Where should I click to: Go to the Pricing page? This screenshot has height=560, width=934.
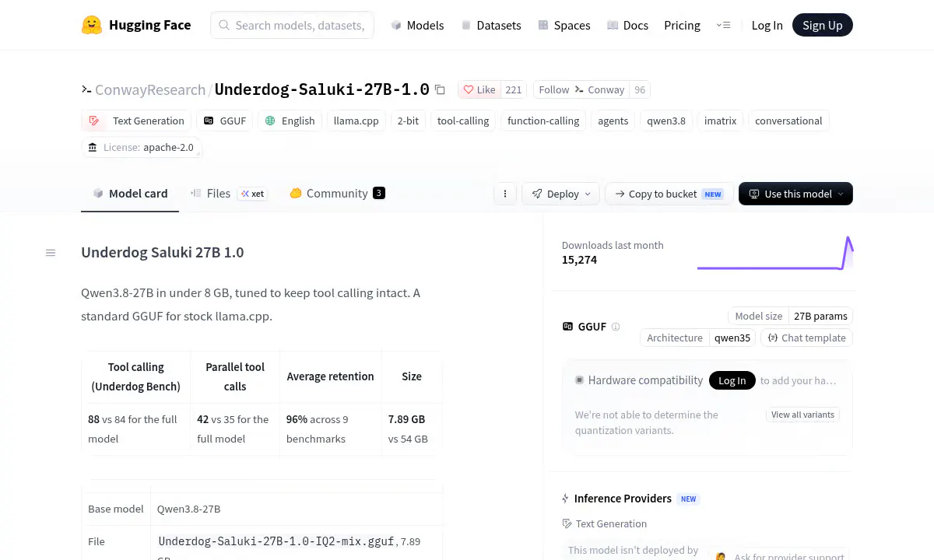pyautogui.click(x=682, y=25)
